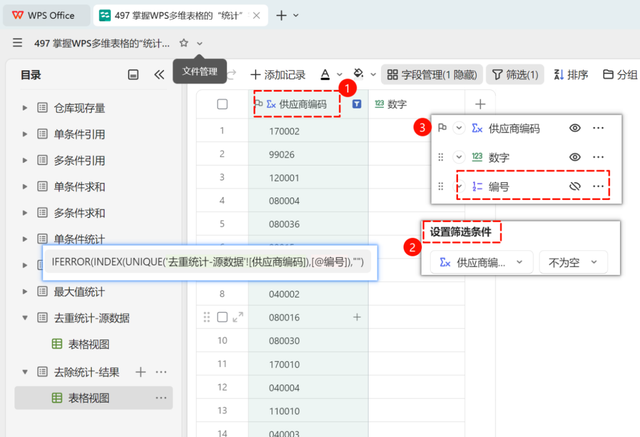Click the plus in the 080016 cell

pyautogui.click(x=357, y=317)
